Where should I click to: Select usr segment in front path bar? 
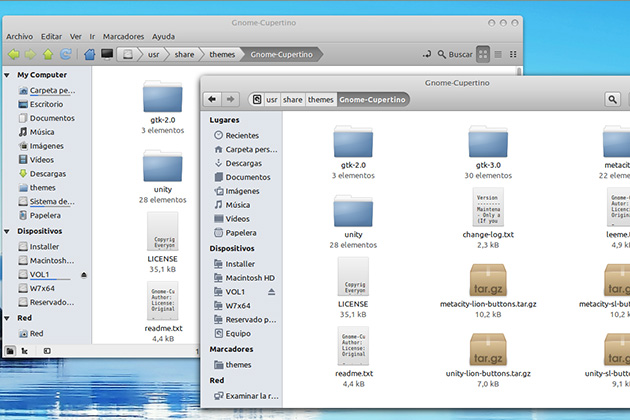pyautogui.click(x=272, y=100)
